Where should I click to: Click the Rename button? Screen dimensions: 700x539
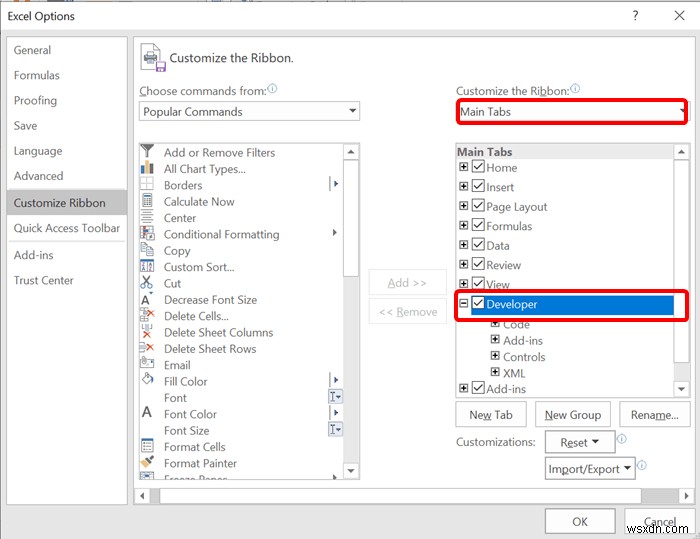click(654, 415)
